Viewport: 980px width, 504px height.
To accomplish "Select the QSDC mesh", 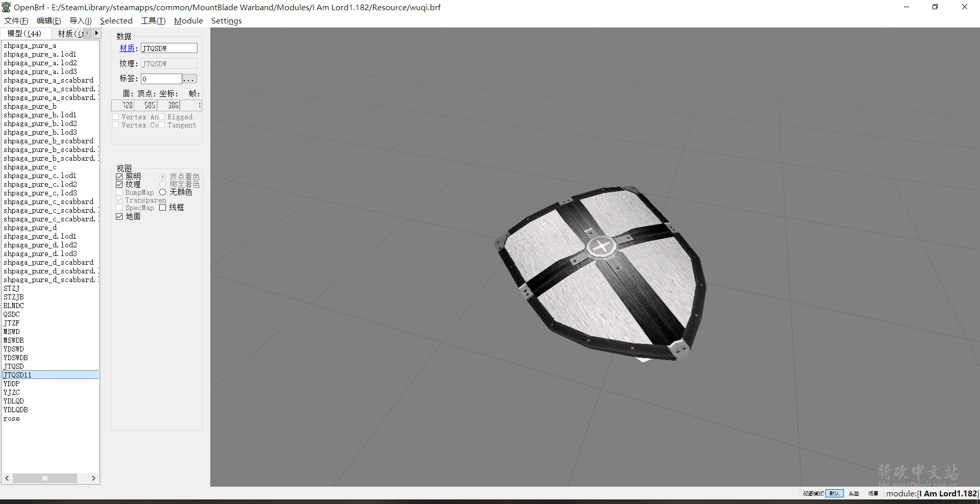I will (11, 314).
